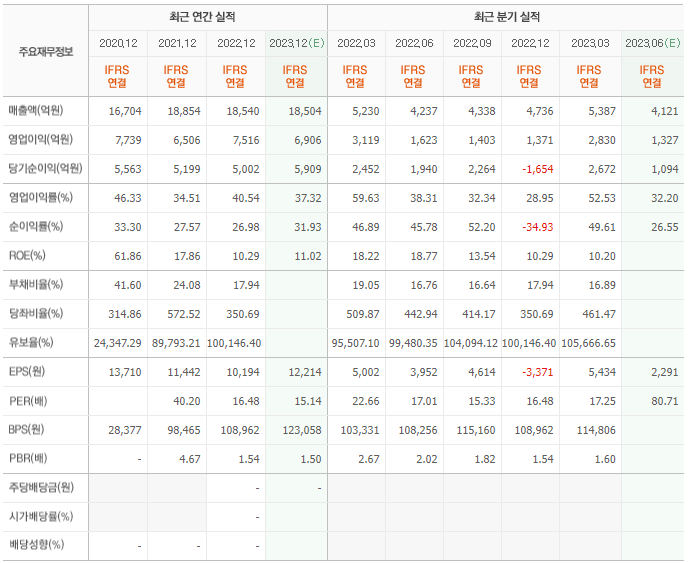Select the 배당성향(%) row label

pos(37,545)
